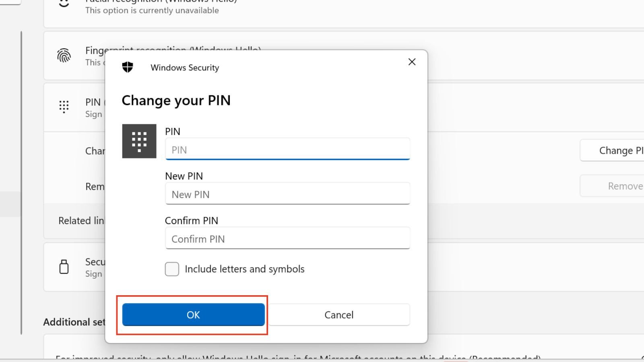Screen dimensions: 644x362
Task: Focus the New PIN text box
Action: pos(287,194)
